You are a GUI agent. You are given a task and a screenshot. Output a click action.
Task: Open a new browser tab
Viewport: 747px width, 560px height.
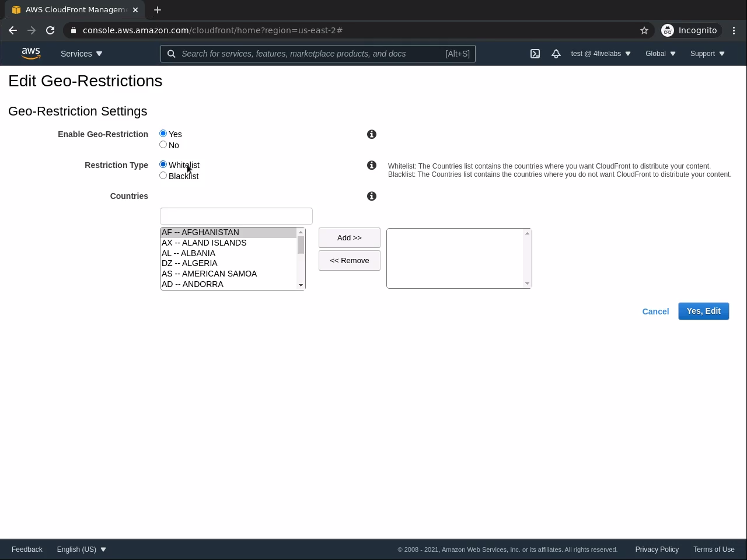(158, 10)
